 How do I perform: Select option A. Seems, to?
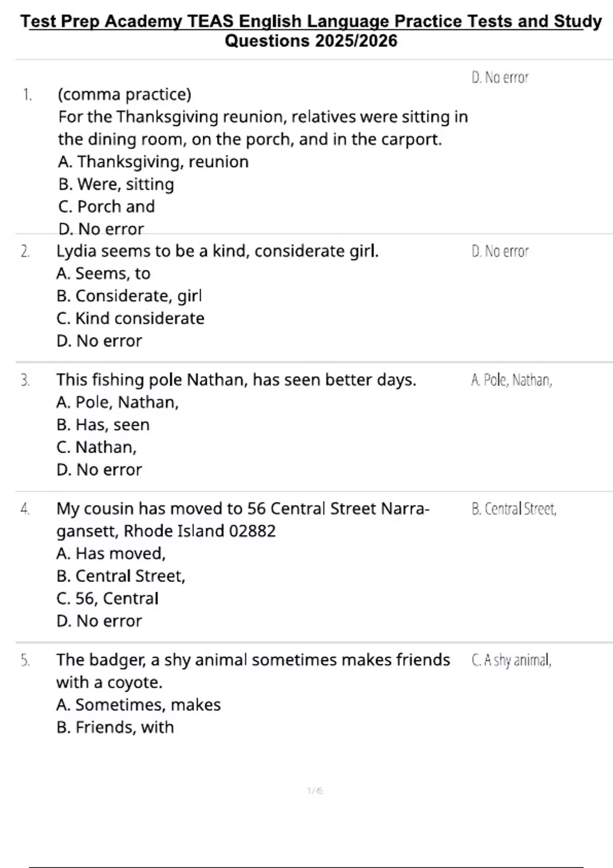[103, 274]
